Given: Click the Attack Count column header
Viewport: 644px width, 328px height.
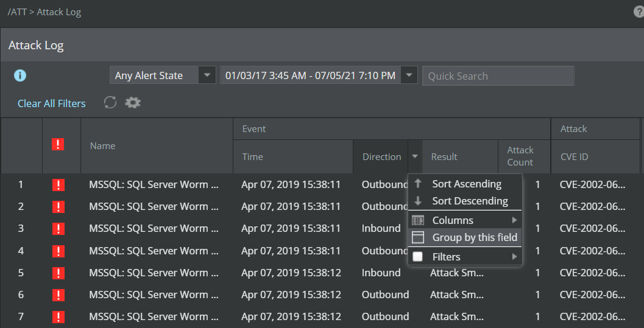Looking at the screenshot, I should tap(524, 156).
